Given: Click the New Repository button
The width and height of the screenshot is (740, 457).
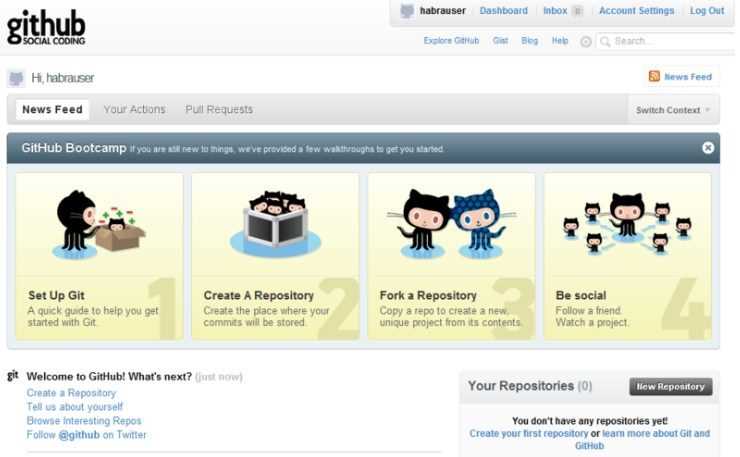Looking at the screenshot, I should [x=671, y=387].
